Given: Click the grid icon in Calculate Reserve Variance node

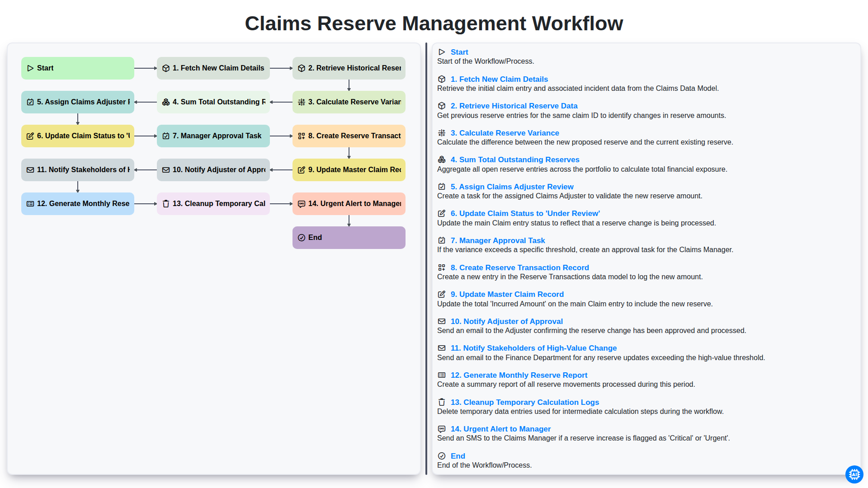Looking at the screenshot, I should pos(302,102).
